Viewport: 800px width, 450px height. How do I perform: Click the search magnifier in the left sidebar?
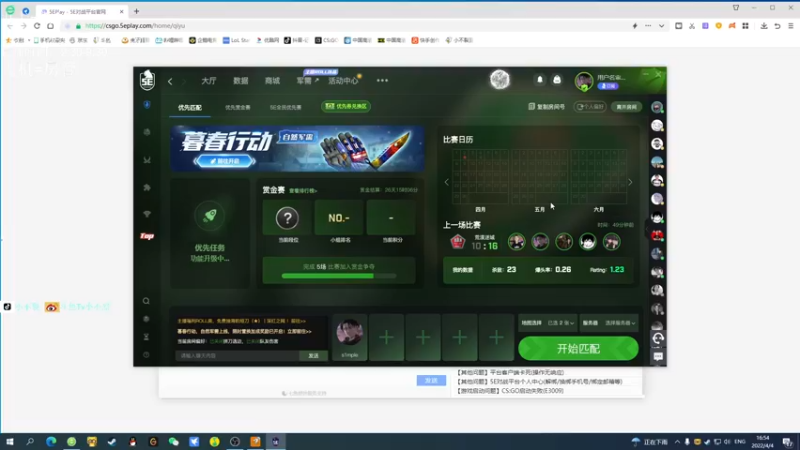(146, 301)
